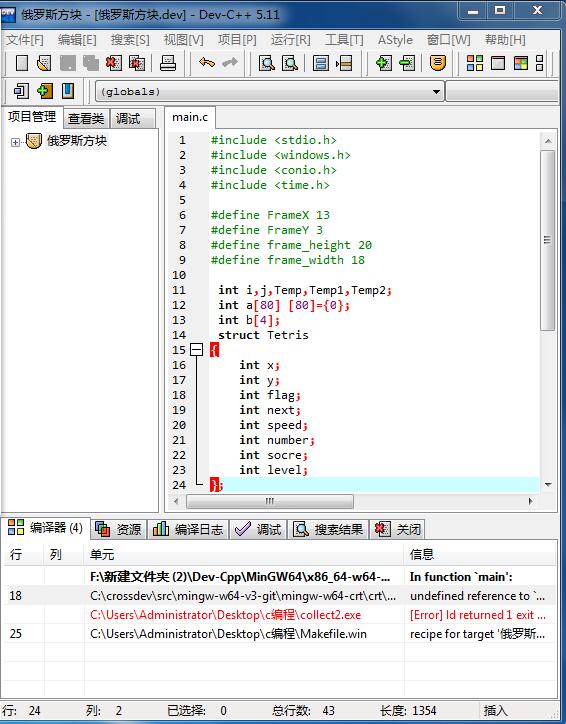
Task: Click the Remove from project icon
Action: coord(407,63)
